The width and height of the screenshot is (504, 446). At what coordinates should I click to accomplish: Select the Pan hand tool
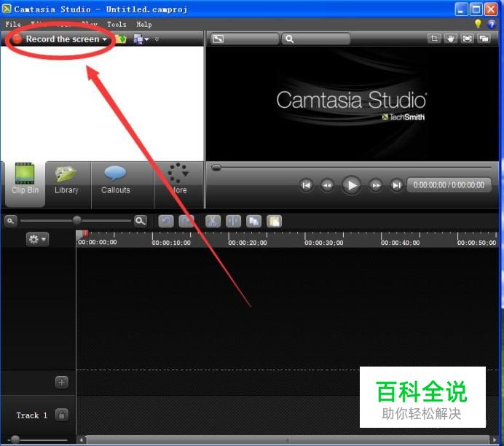click(451, 39)
